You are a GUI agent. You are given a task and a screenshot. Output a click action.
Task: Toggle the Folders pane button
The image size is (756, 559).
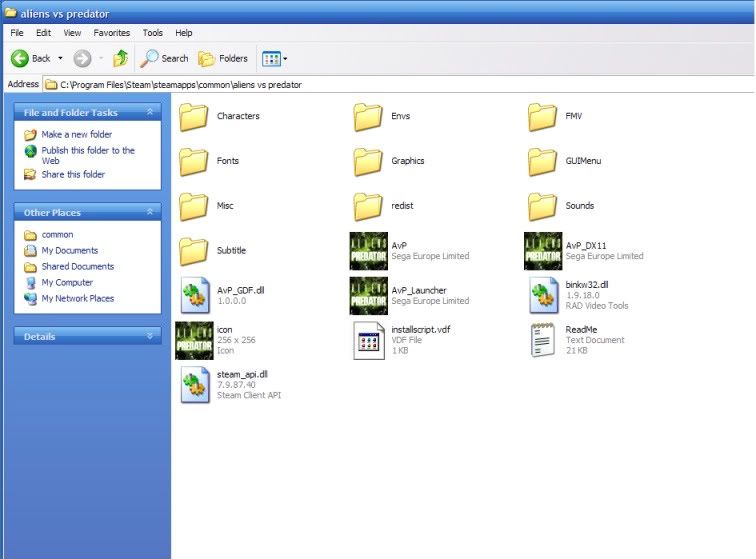tap(223, 58)
